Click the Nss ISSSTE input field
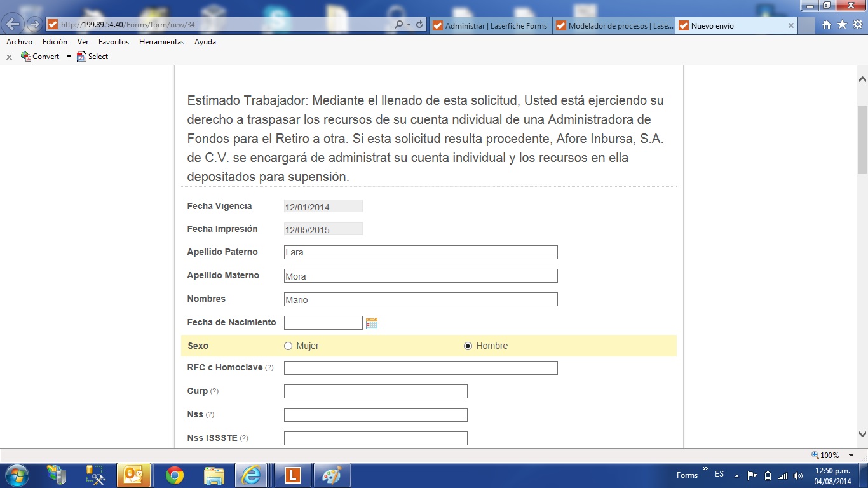868x488 pixels. coord(376,438)
